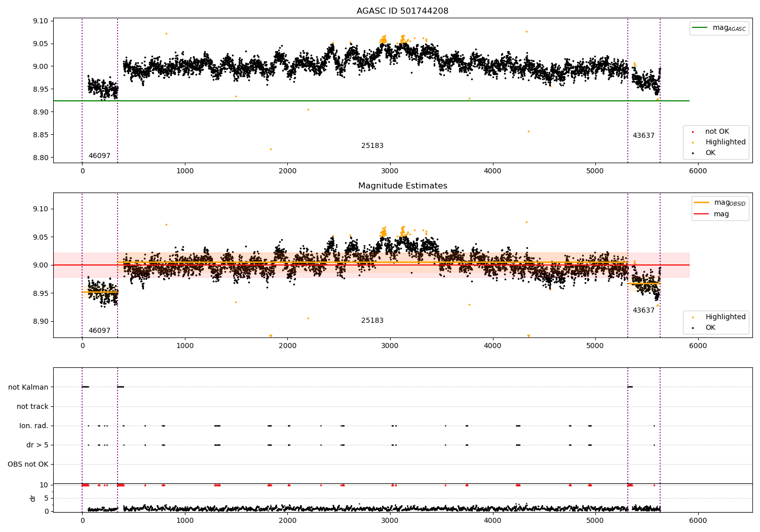Click obsid label 43637 in top plot
This screenshot has height=532, width=760.
click(x=643, y=136)
